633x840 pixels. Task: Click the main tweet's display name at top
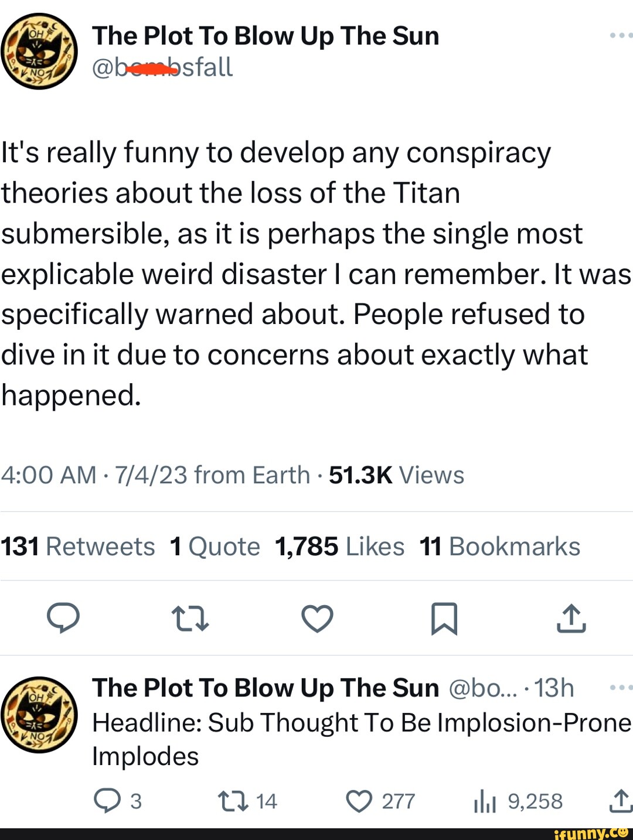(x=265, y=36)
